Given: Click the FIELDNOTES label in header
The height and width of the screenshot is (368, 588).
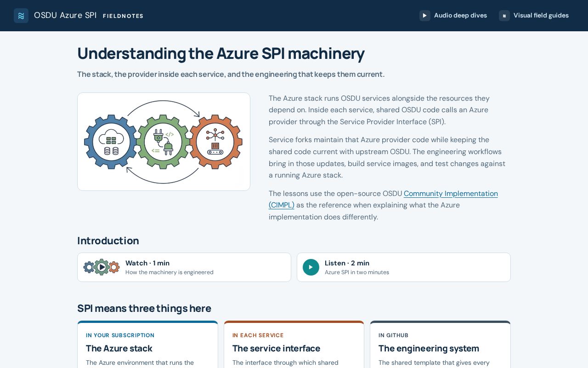Looking at the screenshot, I should point(123,16).
